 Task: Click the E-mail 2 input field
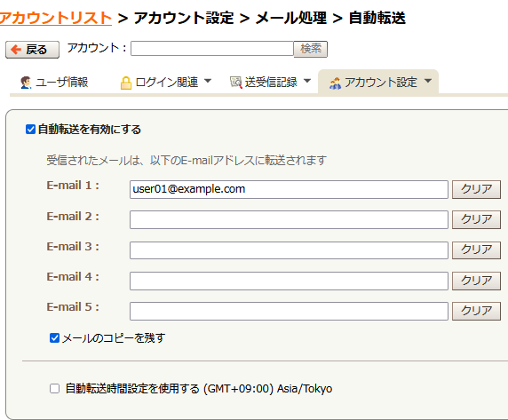tap(289, 219)
